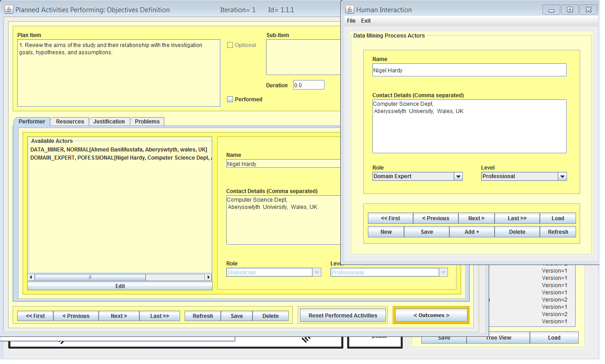
Task: Click the Outcomes button
Action: pos(431,315)
